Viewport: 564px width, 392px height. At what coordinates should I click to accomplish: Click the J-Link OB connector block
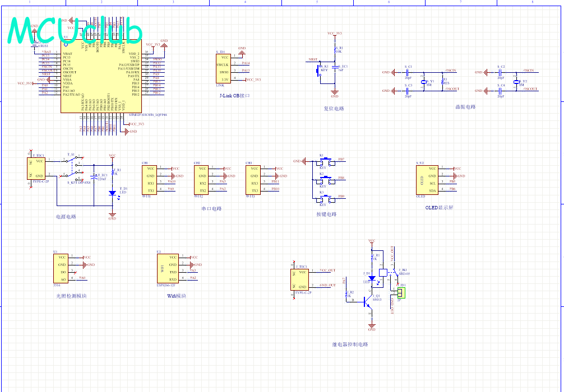pyautogui.click(x=223, y=68)
